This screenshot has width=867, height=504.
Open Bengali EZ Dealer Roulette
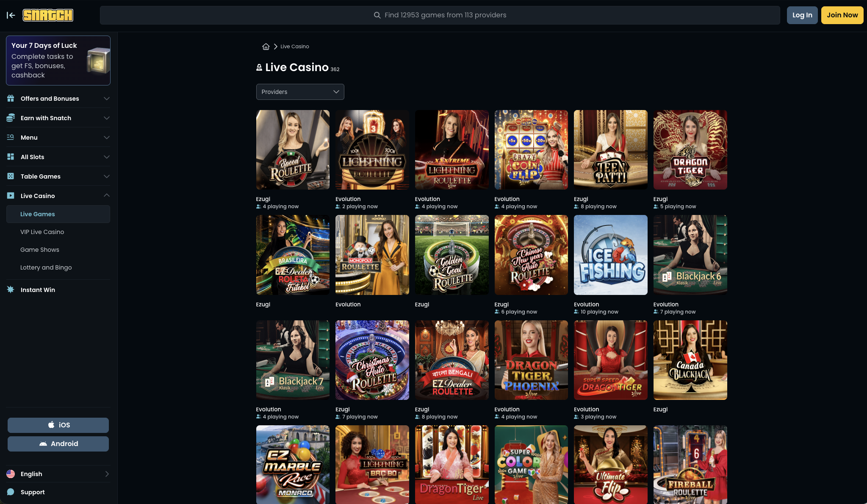452,360
